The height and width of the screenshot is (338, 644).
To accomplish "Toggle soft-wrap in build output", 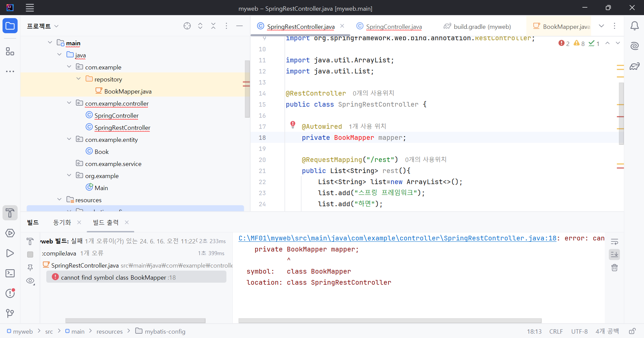I will [614, 241].
